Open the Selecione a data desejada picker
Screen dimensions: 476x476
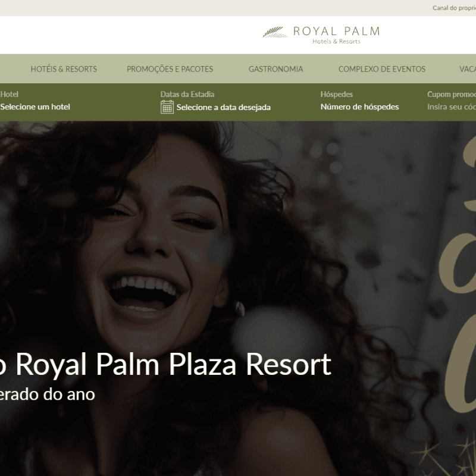pos(224,108)
